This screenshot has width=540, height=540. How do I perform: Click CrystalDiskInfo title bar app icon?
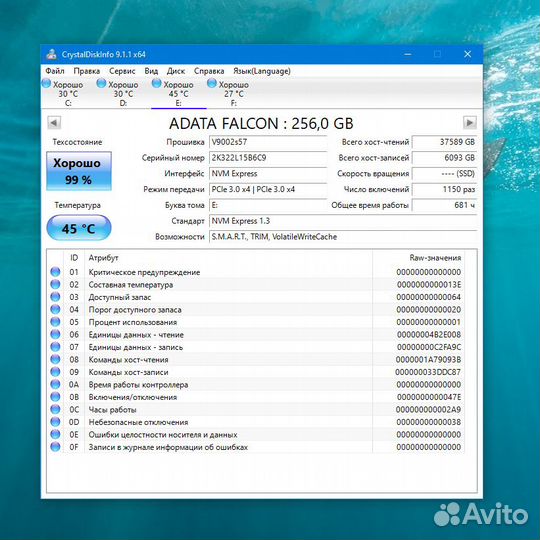pos(52,54)
